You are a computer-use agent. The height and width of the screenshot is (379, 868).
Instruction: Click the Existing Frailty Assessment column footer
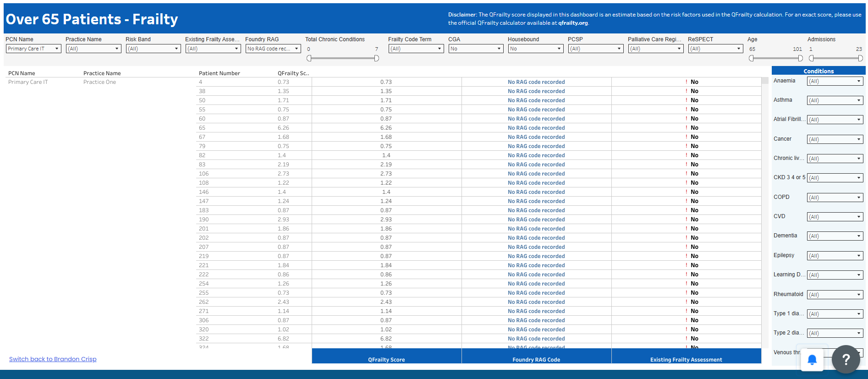click(686, 359)
